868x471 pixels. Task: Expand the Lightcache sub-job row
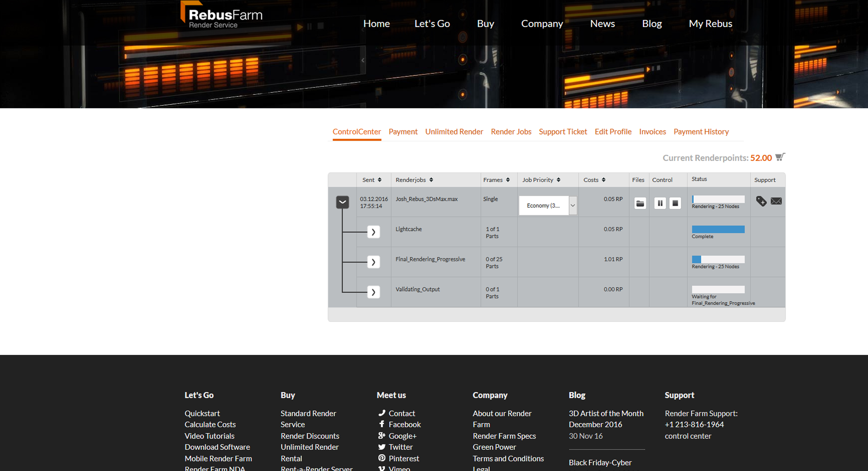[x=373, y=232]
